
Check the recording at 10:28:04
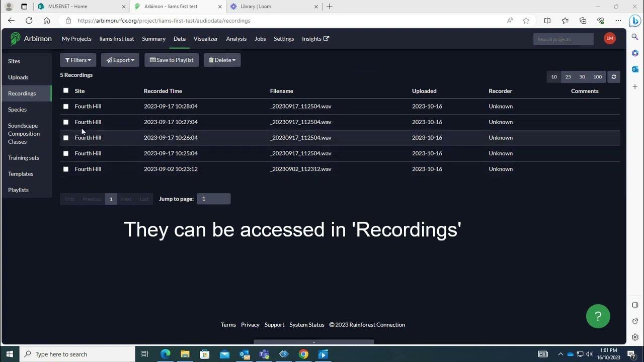[66, 107]
